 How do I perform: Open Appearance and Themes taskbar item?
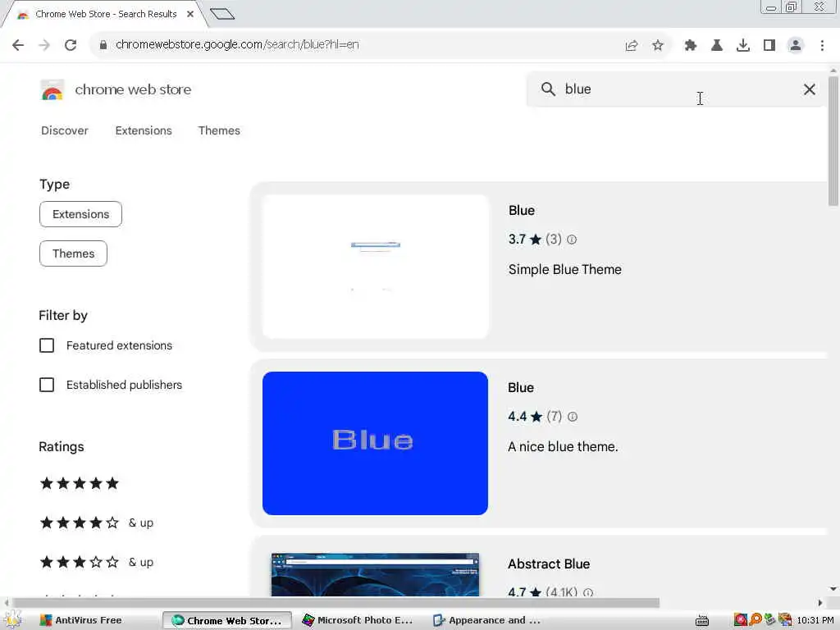(487, 620)
